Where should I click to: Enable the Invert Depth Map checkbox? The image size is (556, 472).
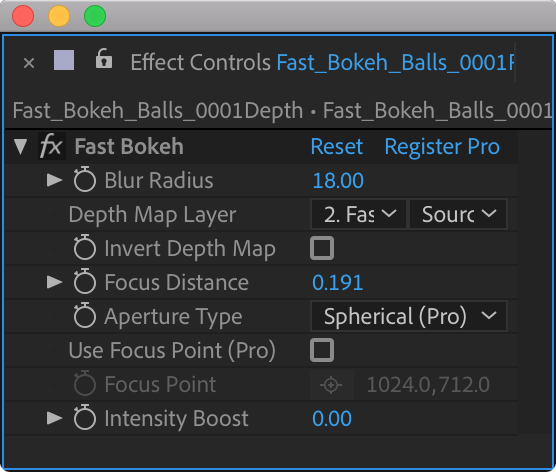[x=322, y=248]
